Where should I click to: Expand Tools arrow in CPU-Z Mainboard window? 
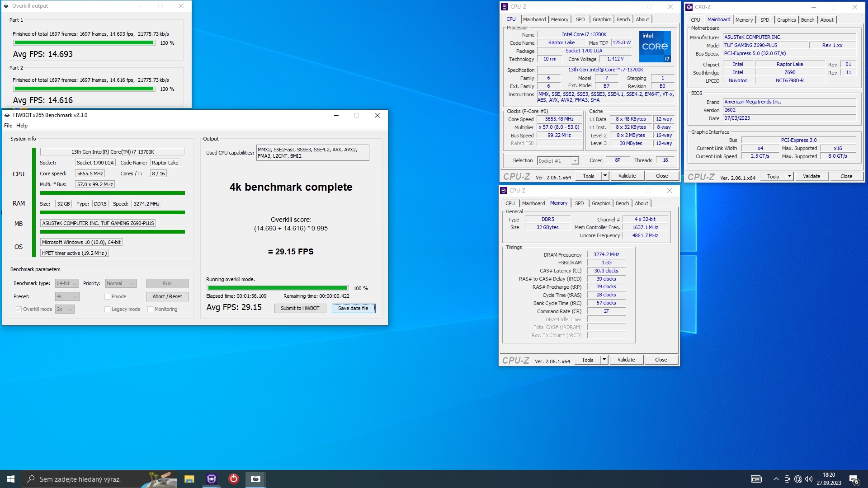coord(789,177)
